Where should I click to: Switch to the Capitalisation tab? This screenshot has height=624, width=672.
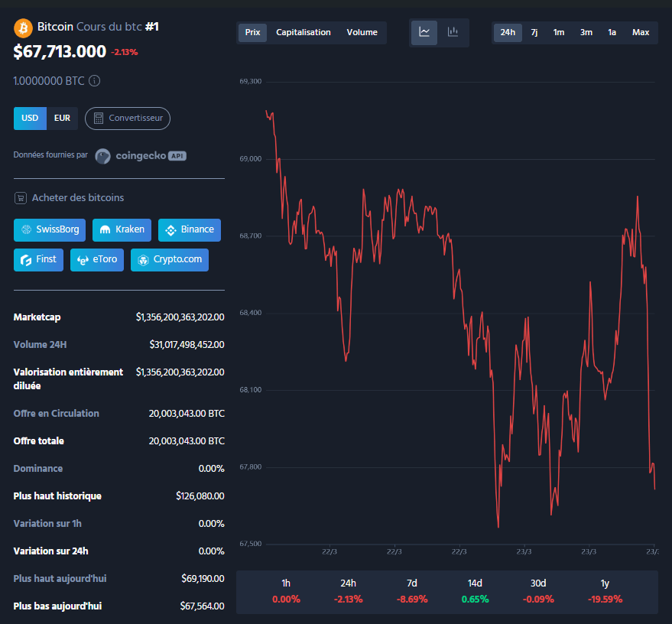pyautogui.click(x=303, y=32)
